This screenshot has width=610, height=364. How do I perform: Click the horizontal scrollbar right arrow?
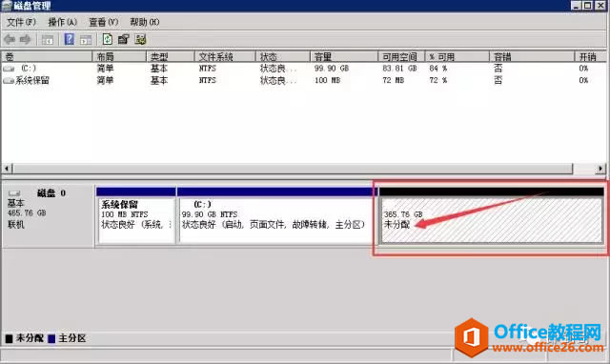pos(601,169)
